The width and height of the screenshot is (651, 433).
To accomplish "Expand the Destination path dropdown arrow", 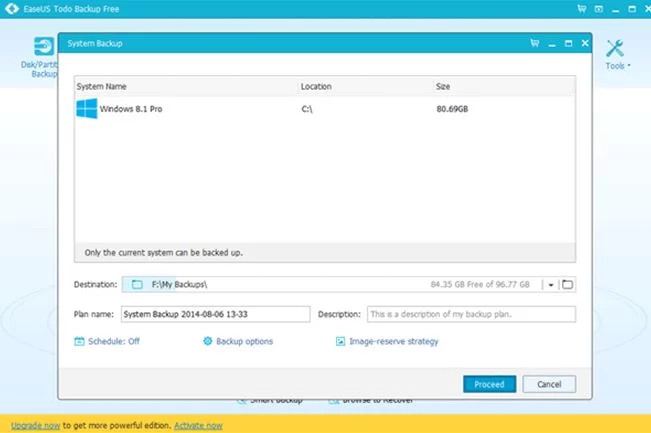I will pyautogui.click(x=550, y=285).
